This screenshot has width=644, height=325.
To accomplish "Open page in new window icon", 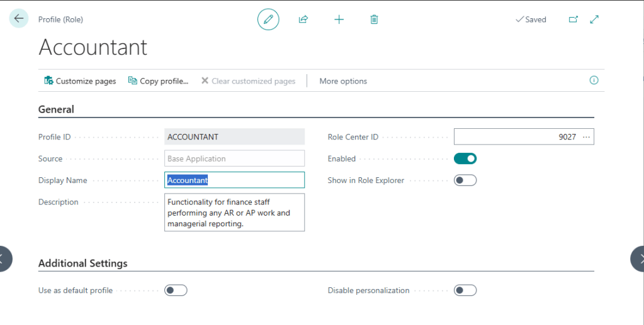I will coord(573,19).
